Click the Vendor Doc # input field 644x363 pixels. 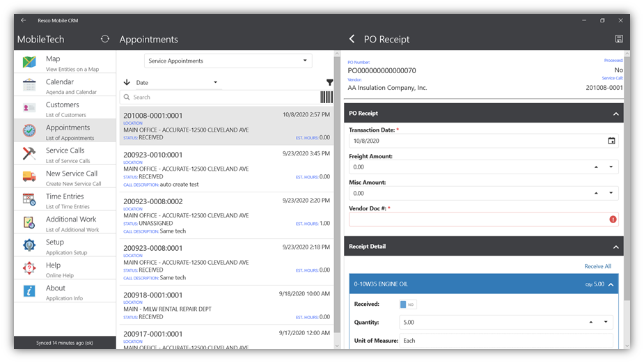pyautogui.click(x=477, y=219)
